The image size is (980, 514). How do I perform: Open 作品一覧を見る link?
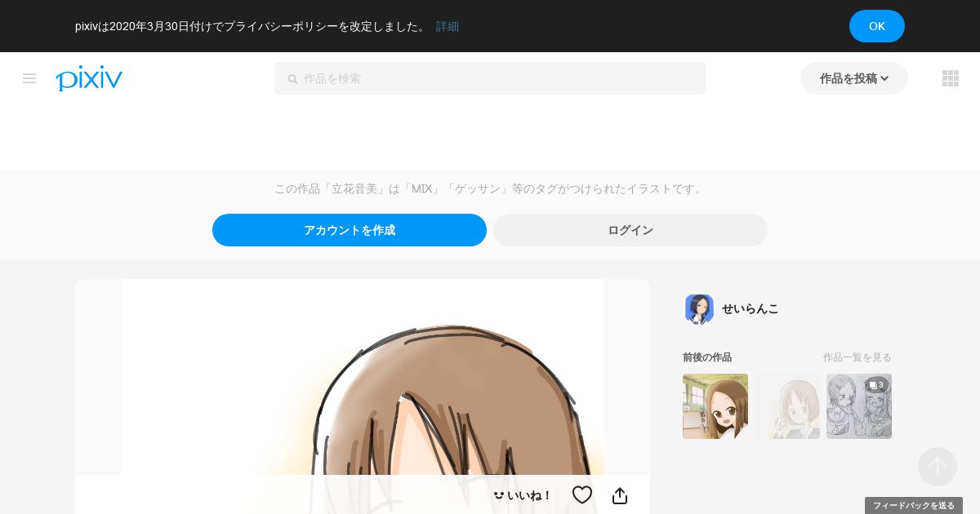coord(857,357)
